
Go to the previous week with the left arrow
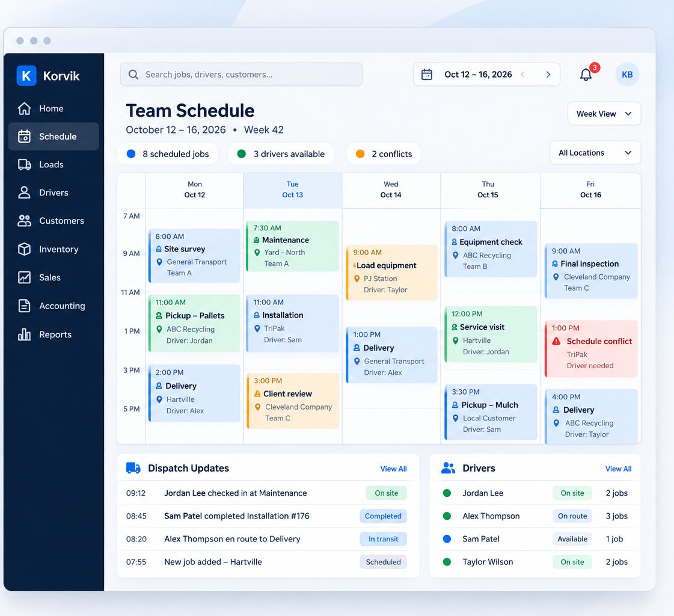522,75
